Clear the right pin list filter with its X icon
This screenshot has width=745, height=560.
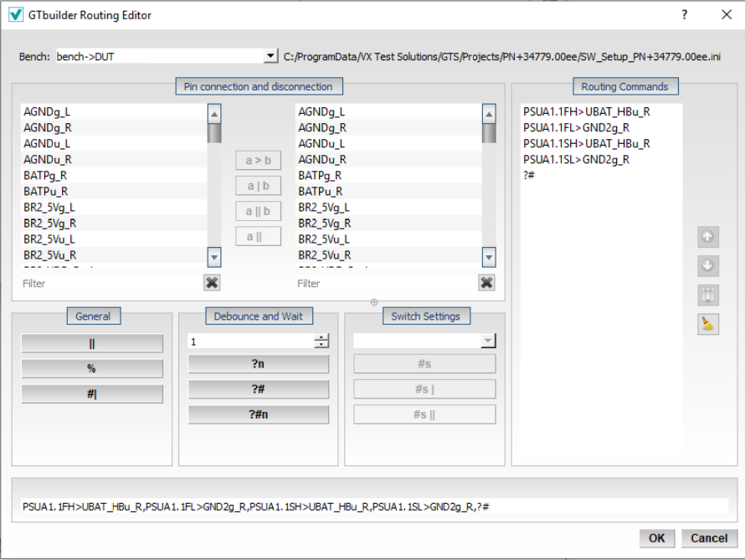click(x=486, y=282)
